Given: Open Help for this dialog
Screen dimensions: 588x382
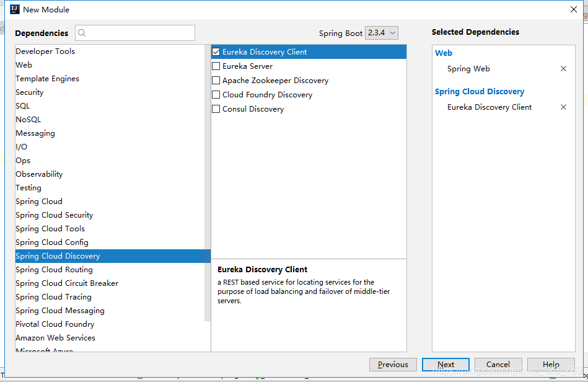Looking at the screenshot, I should pos(551,365).
